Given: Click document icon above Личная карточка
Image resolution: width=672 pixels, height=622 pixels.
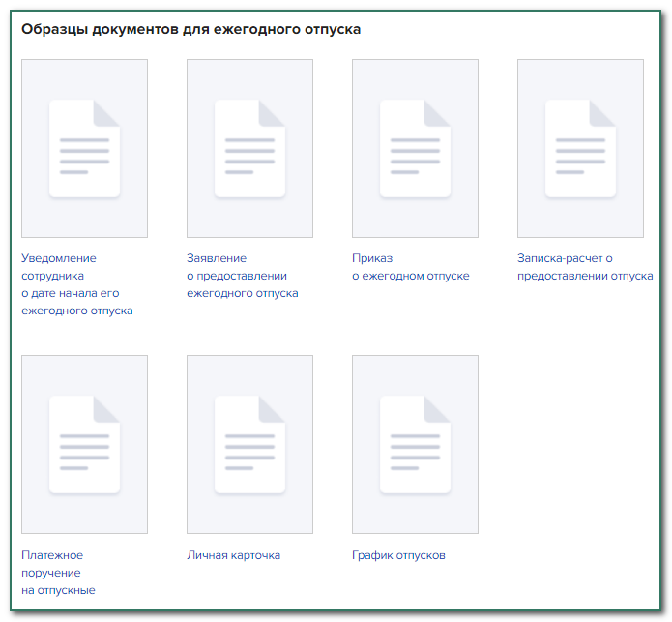Looking at the screenshot, I should (x=249, y=445).
